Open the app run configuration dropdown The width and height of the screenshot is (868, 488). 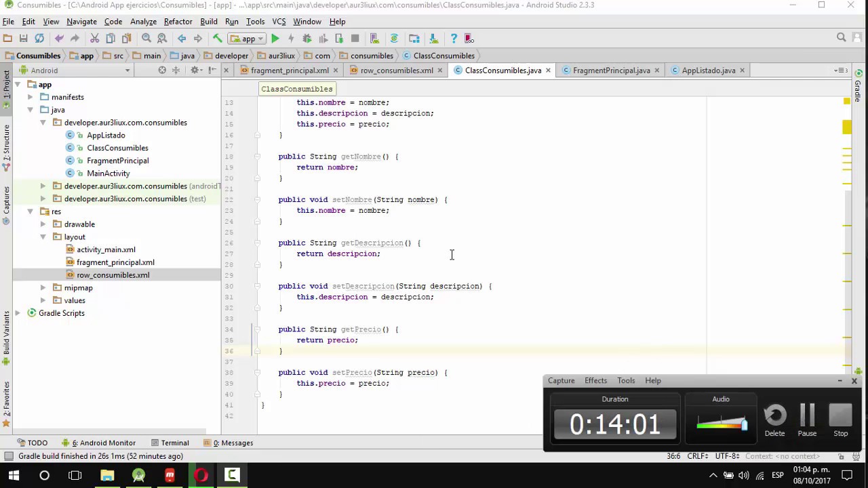247,39
